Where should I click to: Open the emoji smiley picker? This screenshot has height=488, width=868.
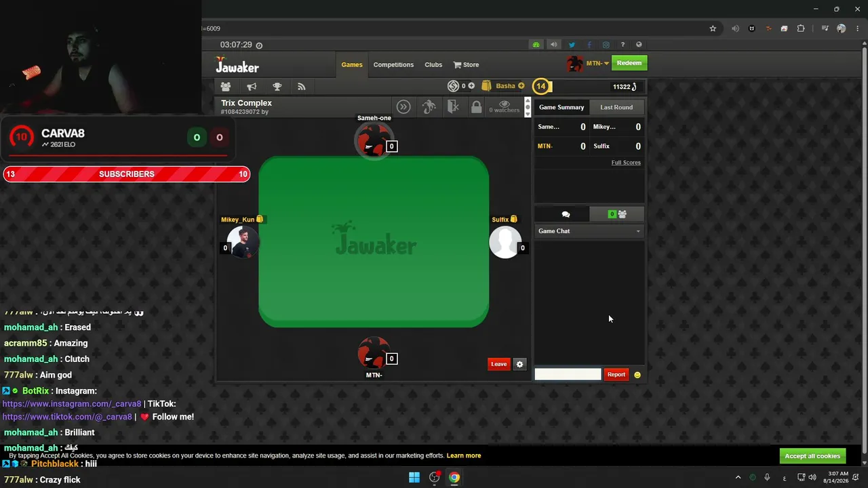637,375
